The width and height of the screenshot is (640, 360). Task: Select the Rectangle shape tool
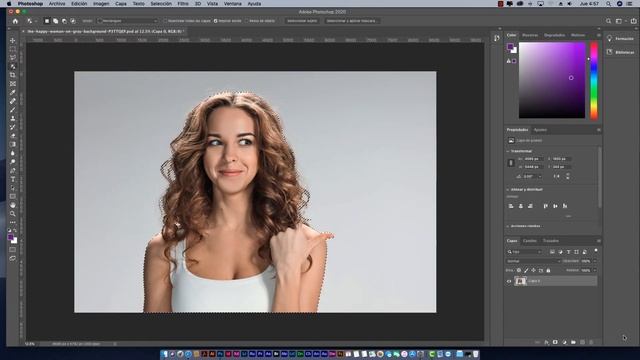click(13, 196)
